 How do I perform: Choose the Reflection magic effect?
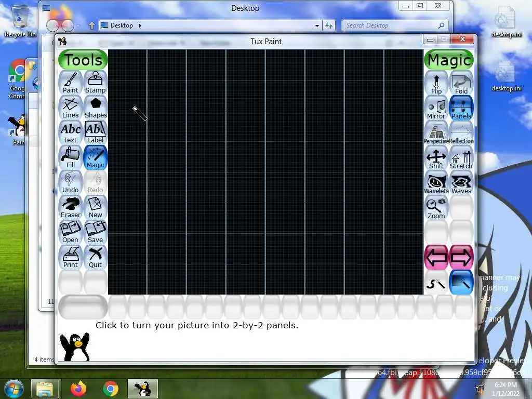pyautogui.click(x=461, y=134)
